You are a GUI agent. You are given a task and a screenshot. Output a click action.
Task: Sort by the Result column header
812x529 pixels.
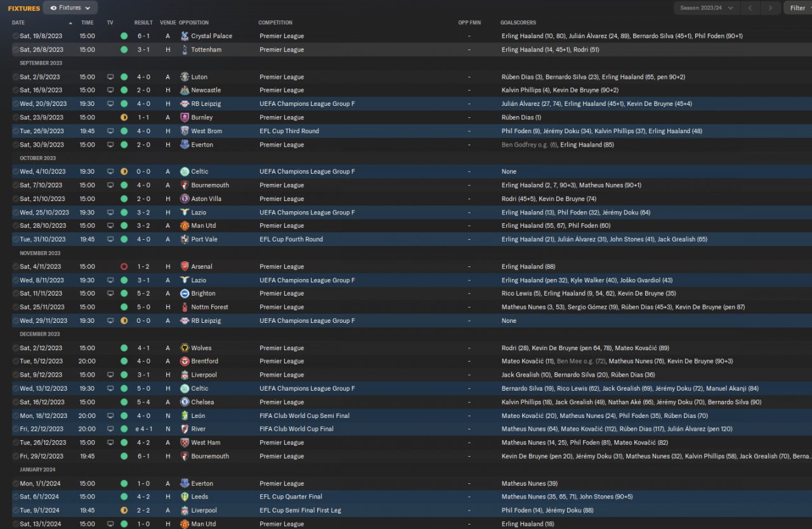[143, 23]
